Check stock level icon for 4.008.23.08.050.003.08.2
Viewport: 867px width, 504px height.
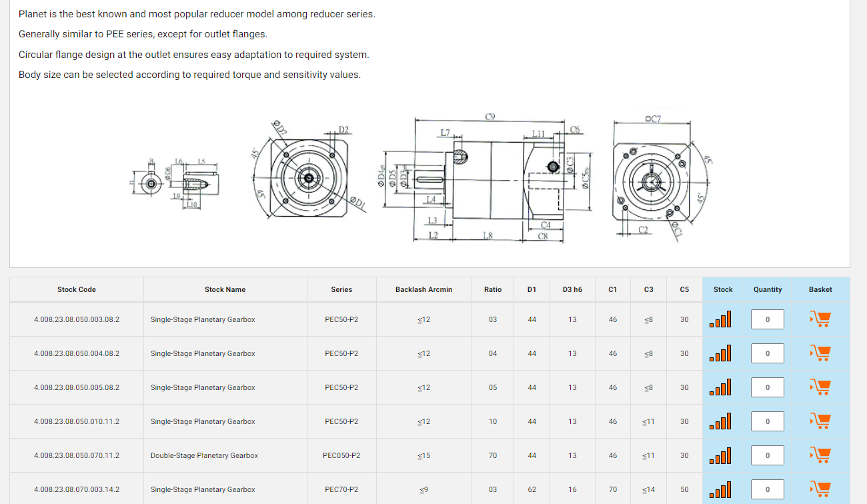click(720, 319)
